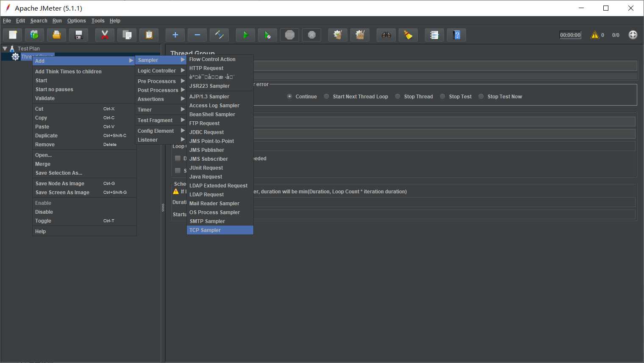Choose TCP Sampler from sampler list
The image size is (644, 363).
pyautogui.click(x=220, y=230)
